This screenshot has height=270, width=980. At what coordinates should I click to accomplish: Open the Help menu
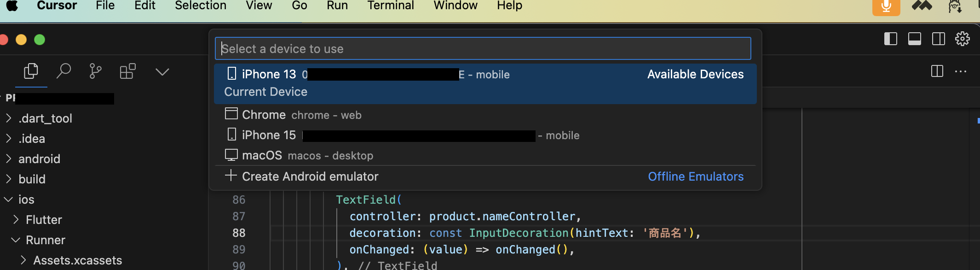(509, 6)
